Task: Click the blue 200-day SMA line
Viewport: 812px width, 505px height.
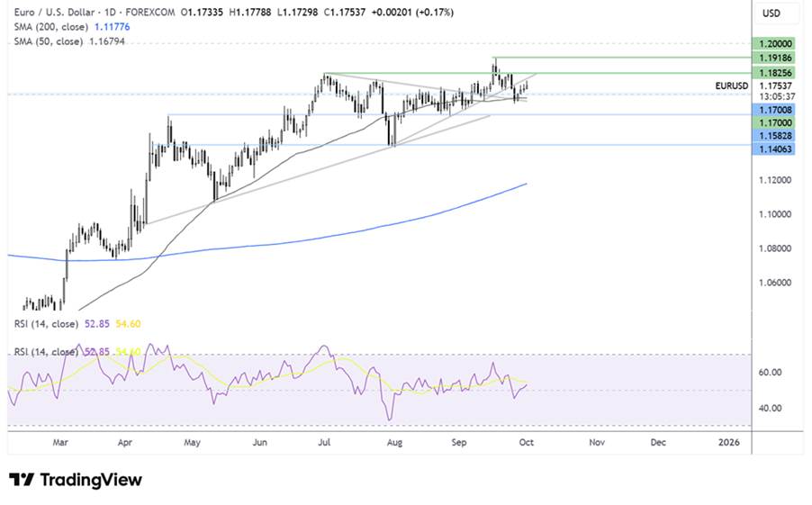Action: point(360,228)
